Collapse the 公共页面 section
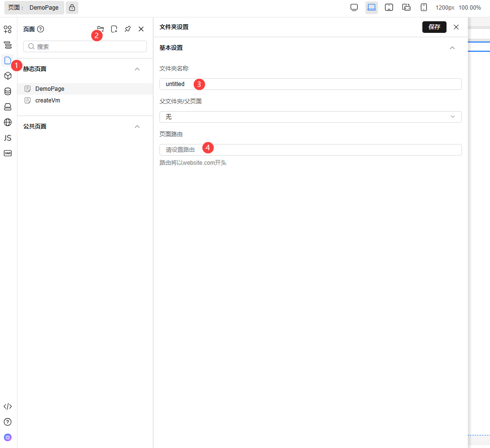This screenshot has height=448, width=490. tap(137, 127)
